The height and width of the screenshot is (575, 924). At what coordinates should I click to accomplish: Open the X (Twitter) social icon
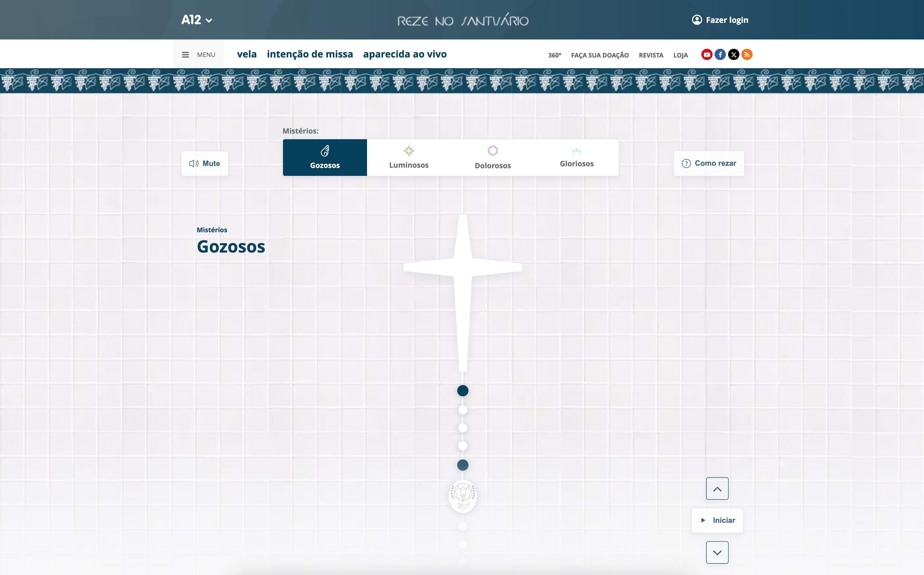(x=733, y=55)
